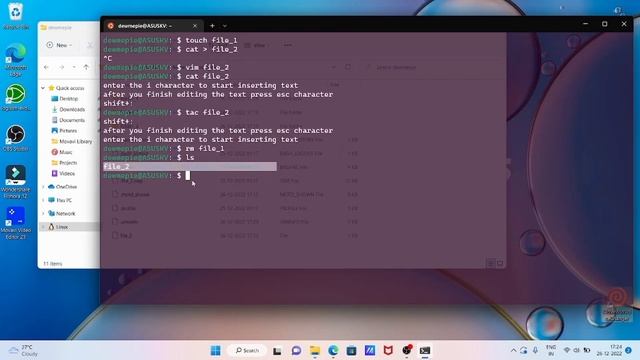Close the demepie@ASUSKV terminal tab
This screenshot has width=640, height=360.
pyautogui.click(x=195, y=26)
